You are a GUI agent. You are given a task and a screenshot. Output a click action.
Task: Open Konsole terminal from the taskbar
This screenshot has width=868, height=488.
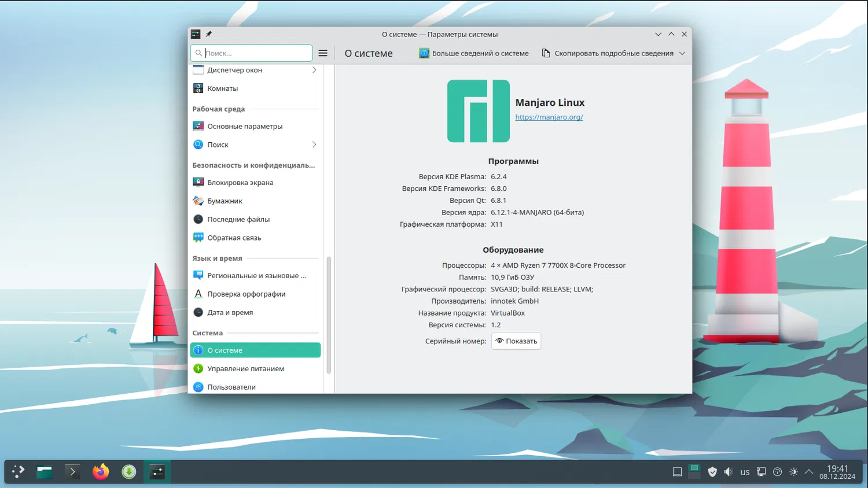72,472
